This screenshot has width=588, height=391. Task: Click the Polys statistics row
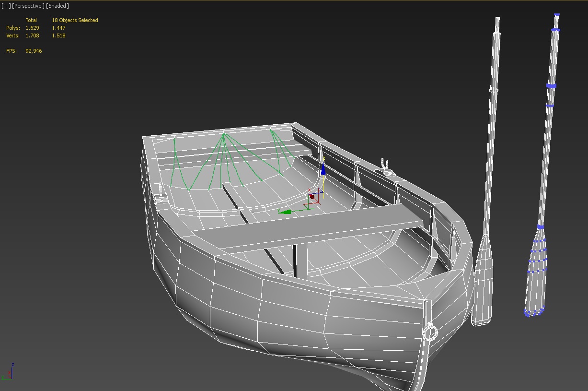[x=36, y=28]
